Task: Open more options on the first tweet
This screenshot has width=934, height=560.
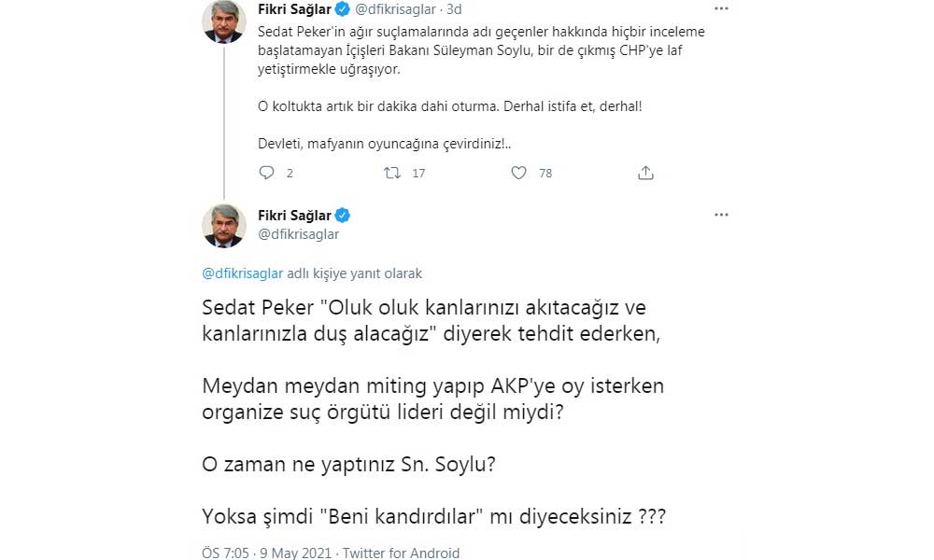Action: pyautogui.click(x=720, y=9)
